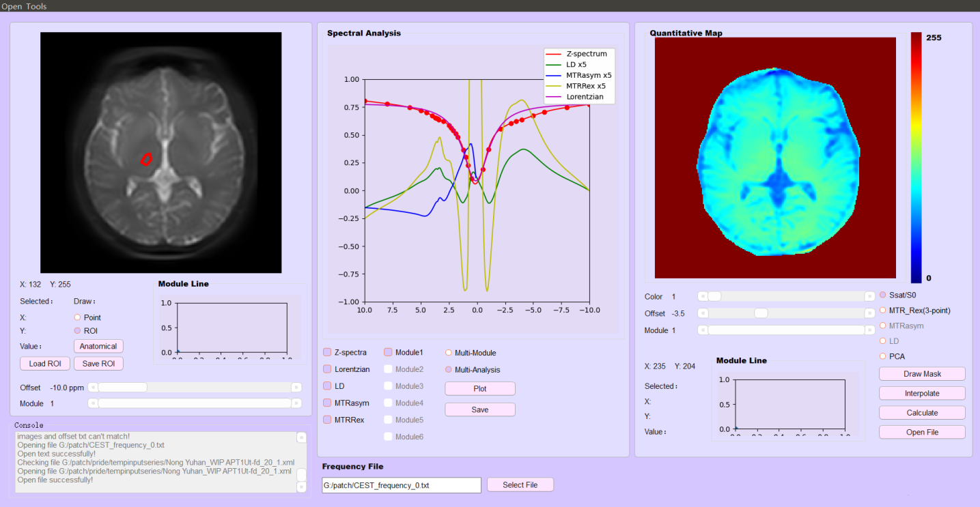Open the Open menu

click(x=12, y=6)
